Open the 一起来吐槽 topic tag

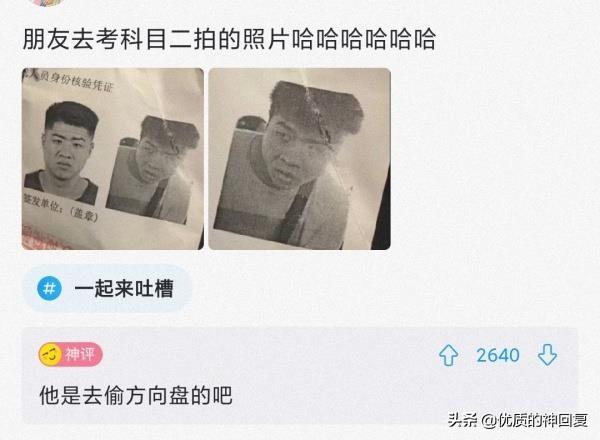click(108, 288)
